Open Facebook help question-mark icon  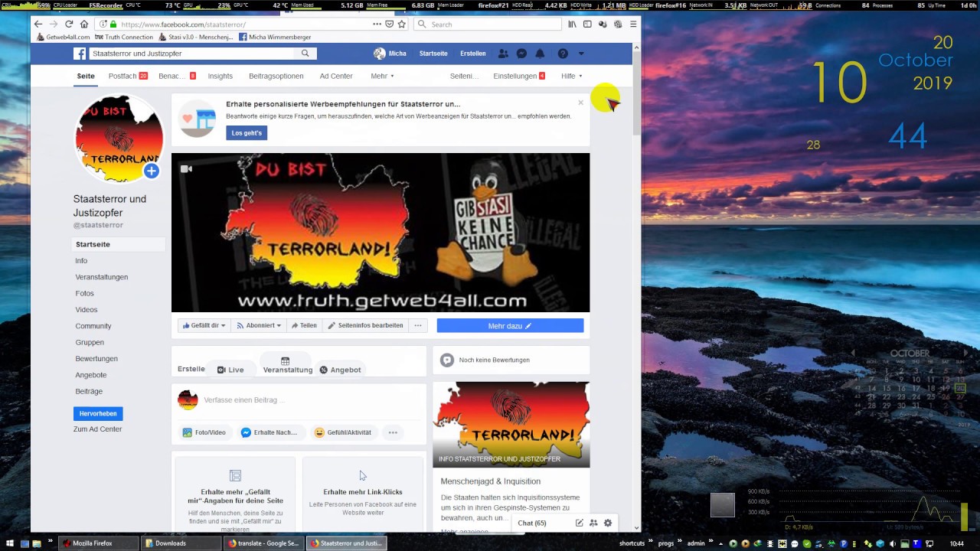pos(563,54)
